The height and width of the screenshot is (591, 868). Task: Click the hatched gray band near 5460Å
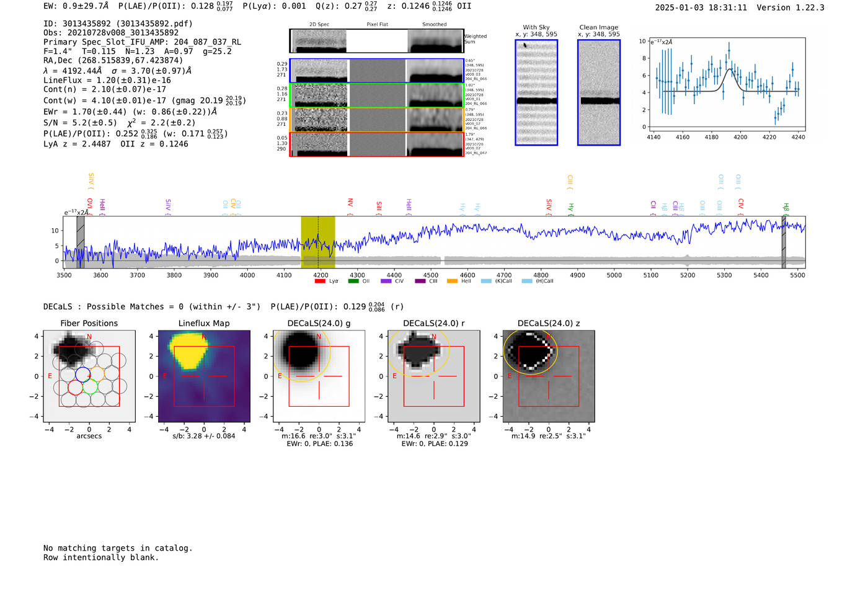click(784, 242)
